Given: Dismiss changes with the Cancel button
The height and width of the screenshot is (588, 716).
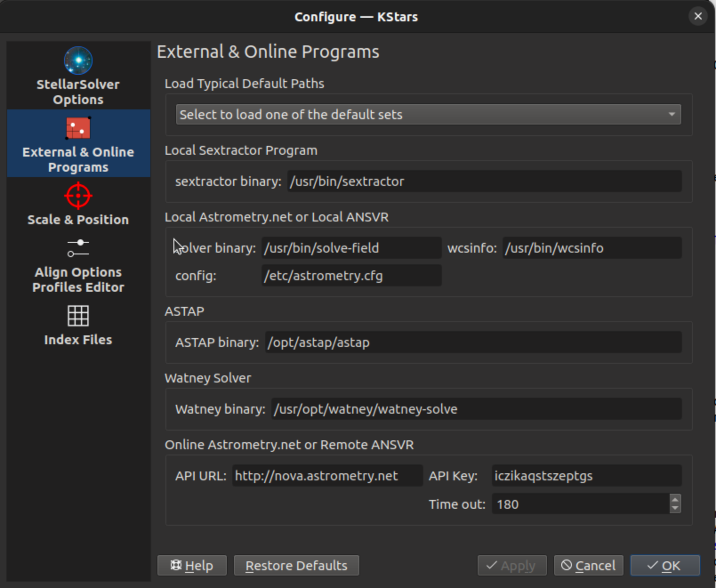Looking at the screenshot, I should click(x=588, y=565).
